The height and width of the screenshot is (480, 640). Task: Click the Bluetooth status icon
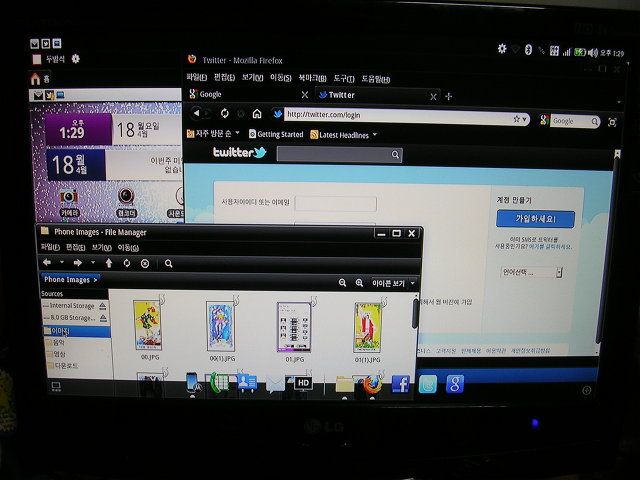(528, 50)
